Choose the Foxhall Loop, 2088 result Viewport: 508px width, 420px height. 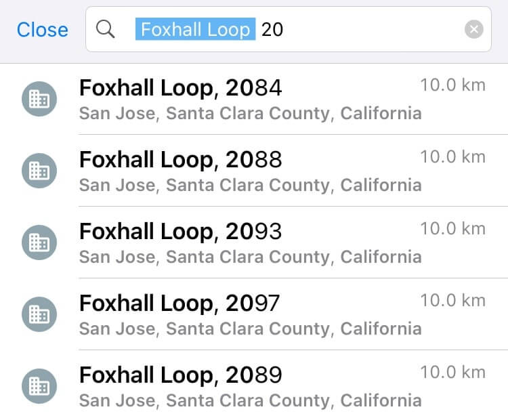(x=180, y=160)
